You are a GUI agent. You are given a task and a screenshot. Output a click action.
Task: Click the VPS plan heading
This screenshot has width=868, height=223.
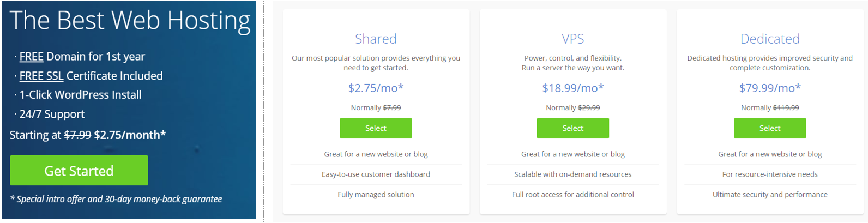(572, 39)
